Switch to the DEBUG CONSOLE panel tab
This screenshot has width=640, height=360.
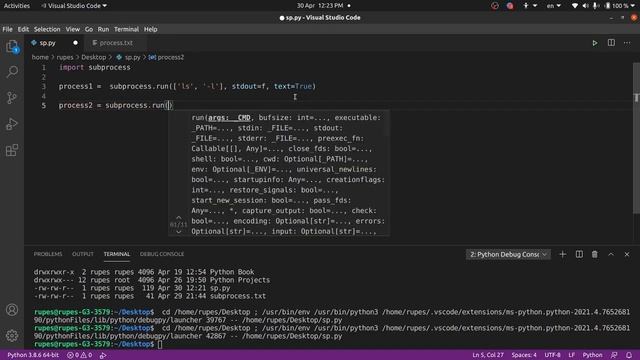tap(162, 254)
